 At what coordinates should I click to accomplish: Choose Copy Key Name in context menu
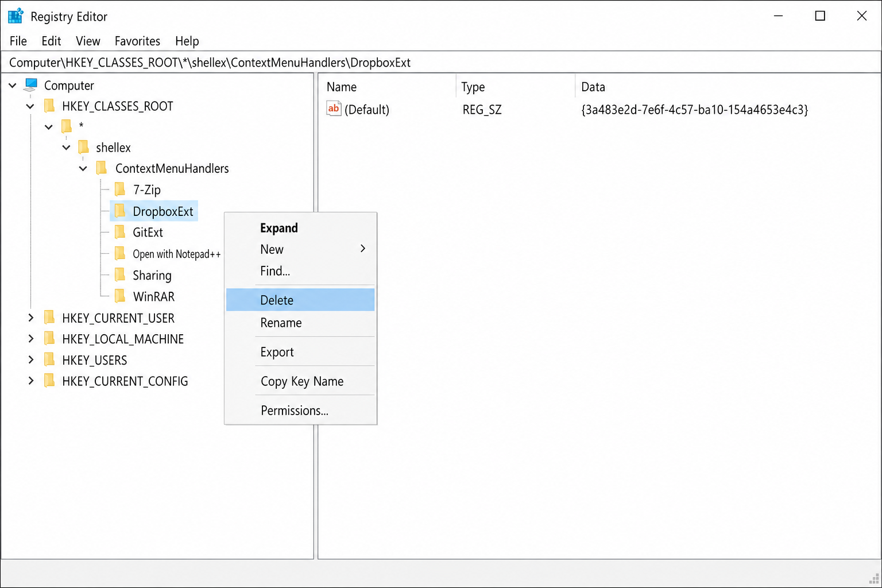pyautogui.click(x=300, y=381)
